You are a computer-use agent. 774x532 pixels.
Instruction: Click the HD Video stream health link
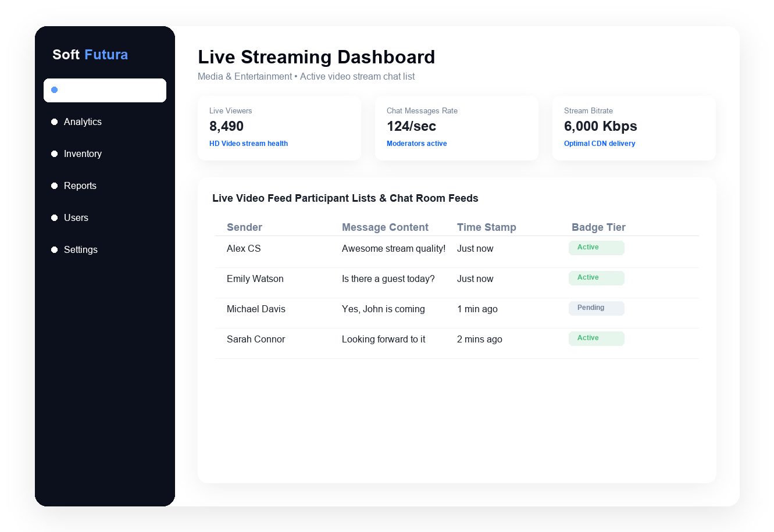pos(248,144)
